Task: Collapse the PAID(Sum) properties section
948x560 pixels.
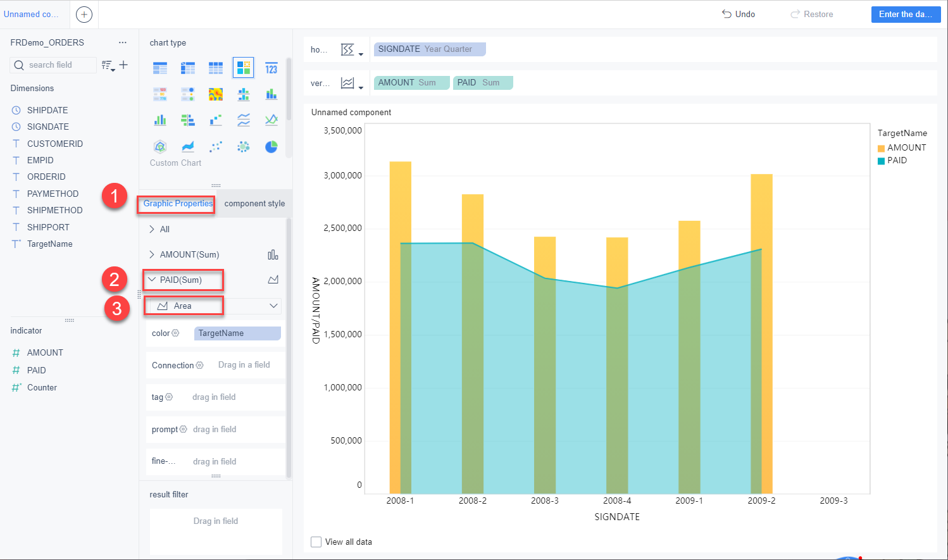Action: point(152,280)
